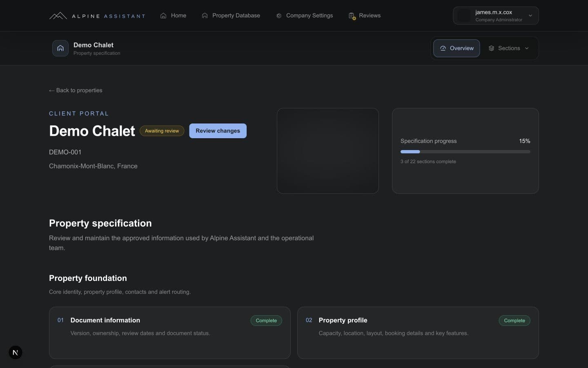588x368 pixels.
Task: Click the Property Database icon
Action: [x=205, y=16]
